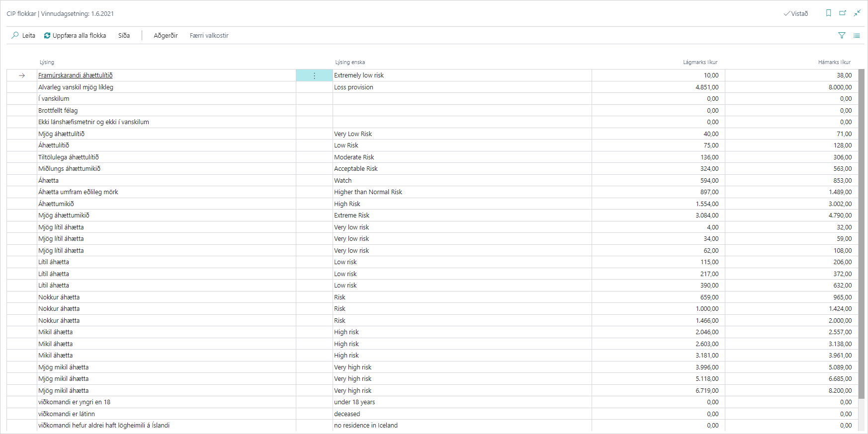Expand the Hámarks líkur column header options

[834, 62]
